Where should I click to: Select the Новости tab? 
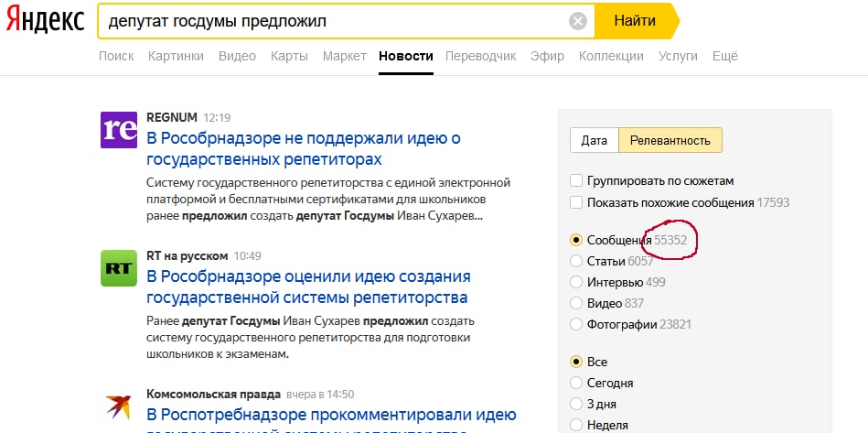click(406, 56)
